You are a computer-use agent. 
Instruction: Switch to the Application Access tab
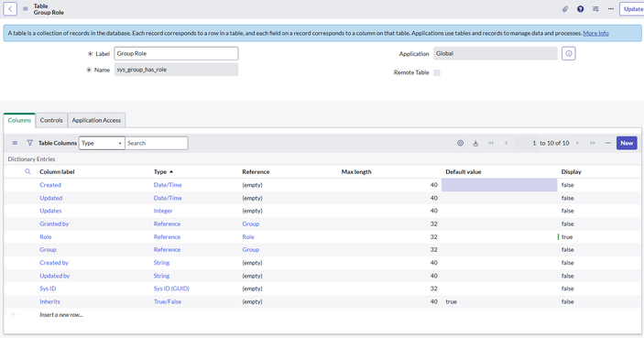click(x=96, y=120)
